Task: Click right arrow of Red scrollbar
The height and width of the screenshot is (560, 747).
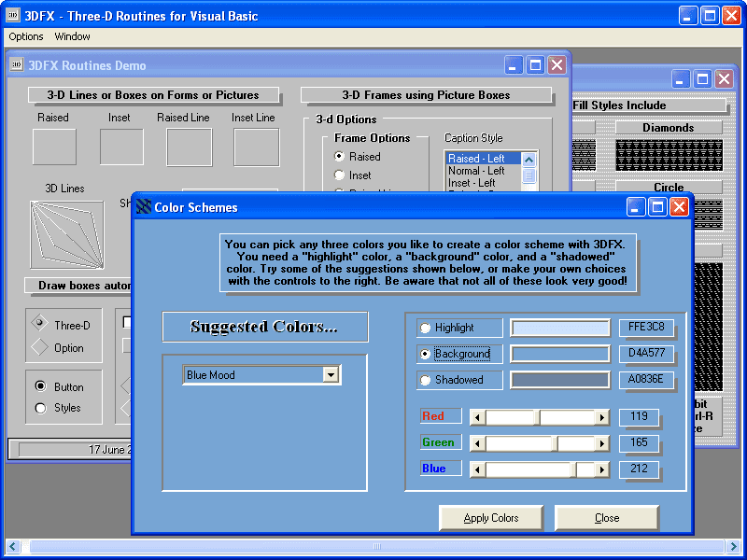Action: [601, 417]
